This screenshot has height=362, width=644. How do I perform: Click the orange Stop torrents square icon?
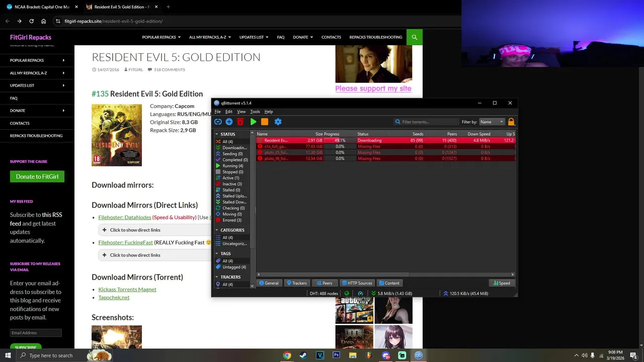265,122
